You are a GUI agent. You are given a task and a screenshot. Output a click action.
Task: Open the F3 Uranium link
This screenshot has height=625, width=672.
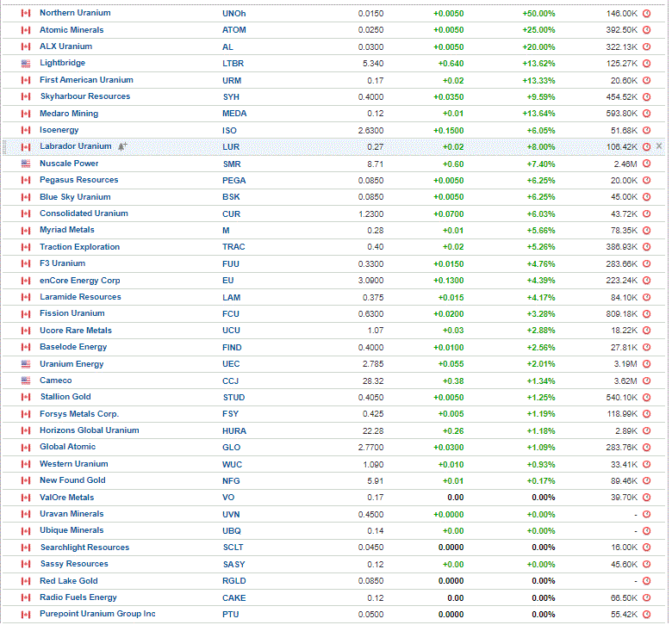click(x=63, y=263)
